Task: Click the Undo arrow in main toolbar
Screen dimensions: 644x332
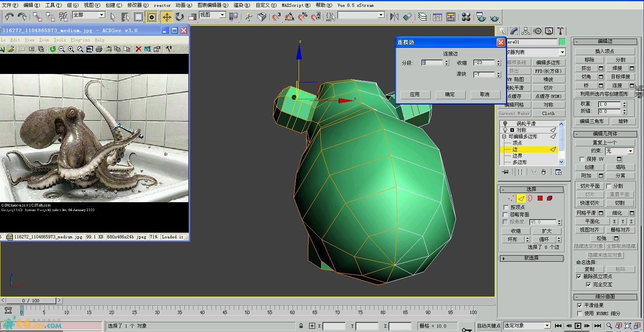Action: coord(9,16)
